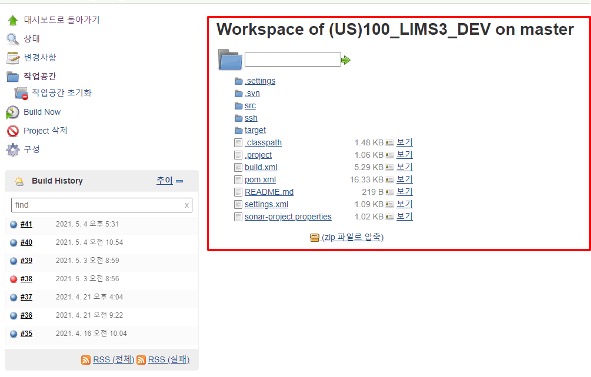
Task: Click fingerprint icon in pom.xml row
Action: click(389, 180)
